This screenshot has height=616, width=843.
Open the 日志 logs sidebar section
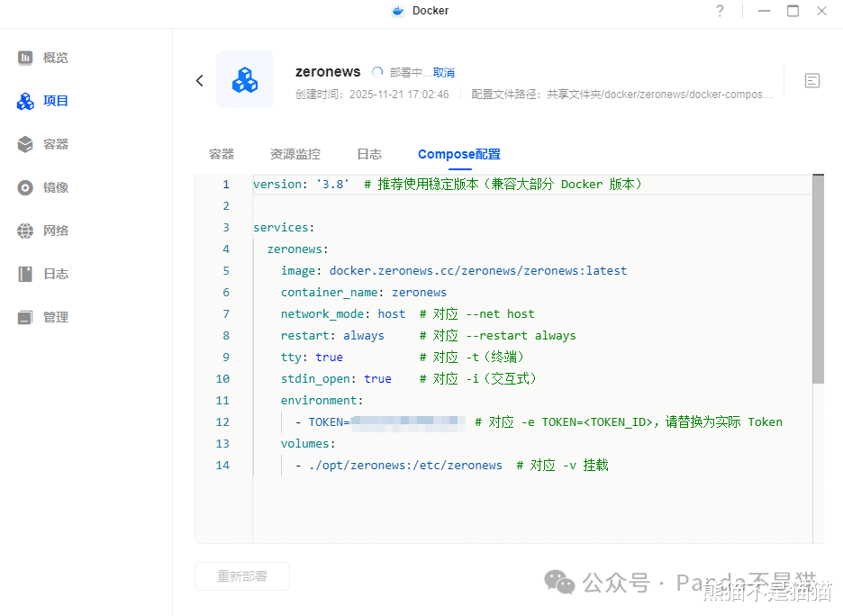pos(43,274)
